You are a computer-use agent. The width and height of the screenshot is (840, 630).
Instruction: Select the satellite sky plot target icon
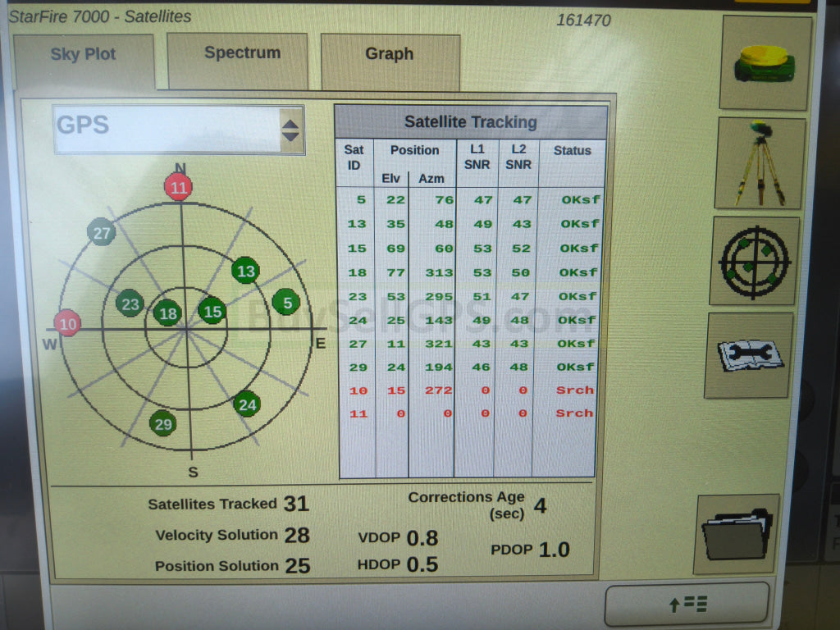(x=755, y=261)
